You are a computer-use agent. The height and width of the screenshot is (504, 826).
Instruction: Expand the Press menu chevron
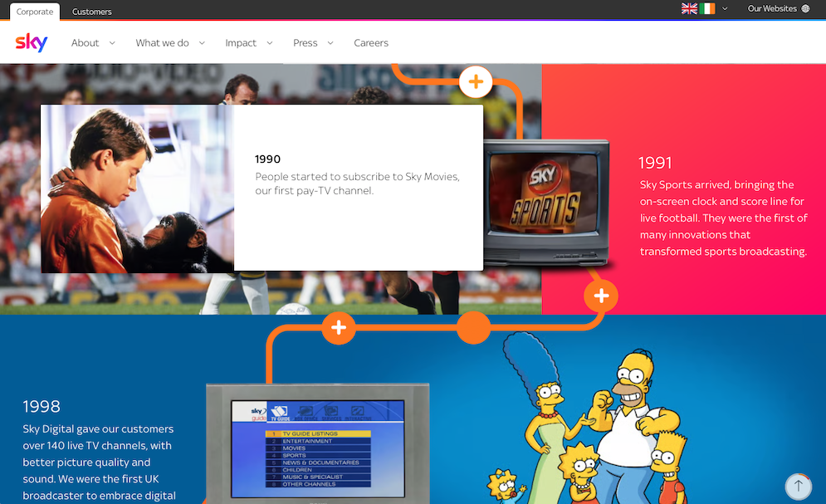(330, 43)
